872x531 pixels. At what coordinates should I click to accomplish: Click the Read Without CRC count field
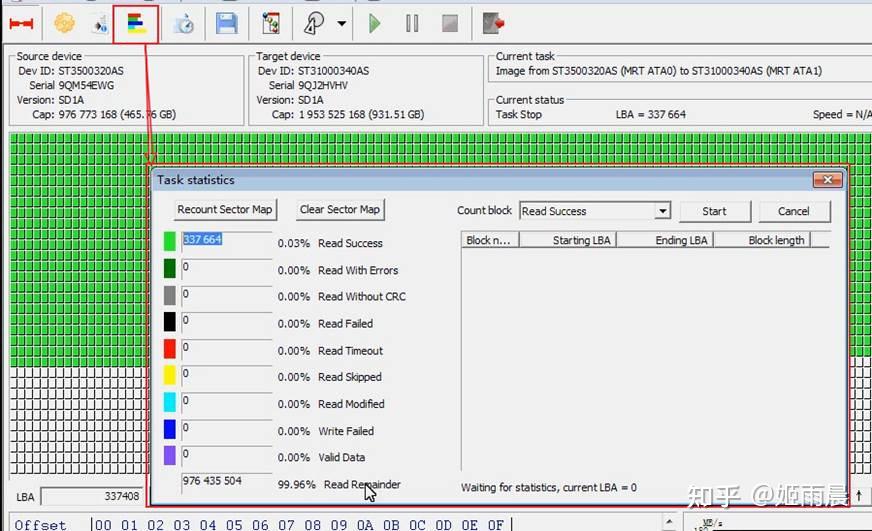(x=227, y=295)
